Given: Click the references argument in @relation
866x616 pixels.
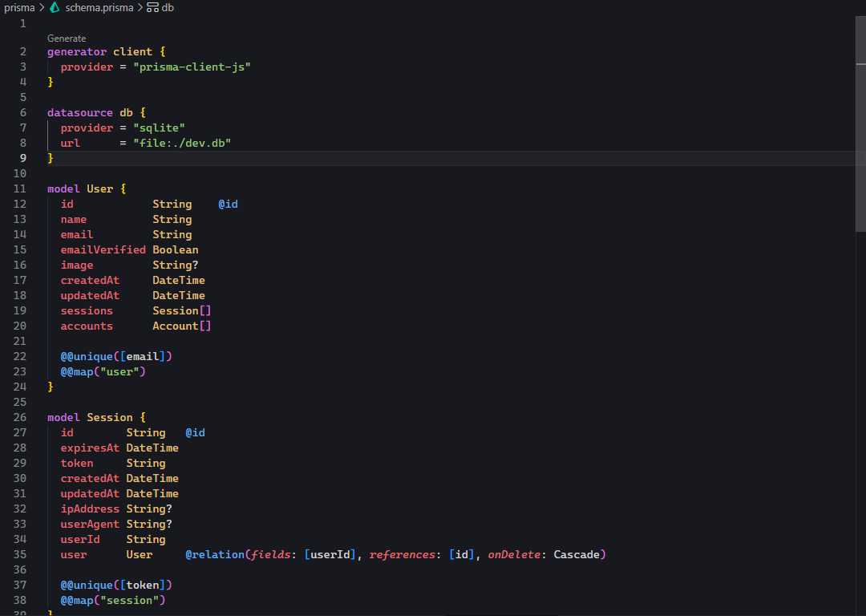Looking at the screenshot, I should click(x=402, y=555).
